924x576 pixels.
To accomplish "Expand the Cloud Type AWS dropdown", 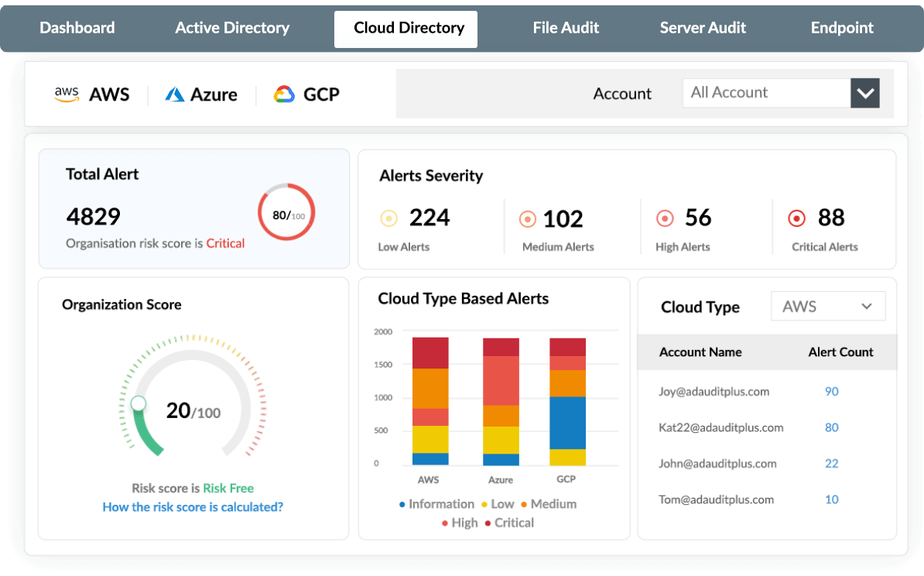I will point(827,306).
